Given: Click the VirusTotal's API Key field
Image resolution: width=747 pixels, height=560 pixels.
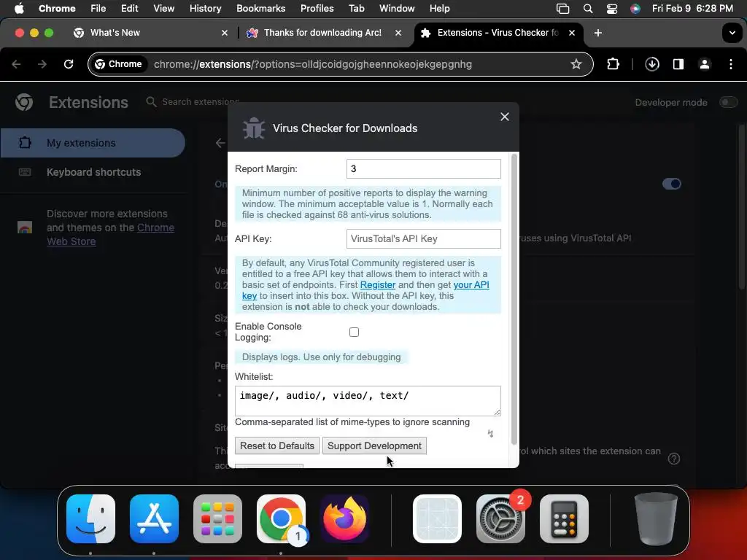Looking at the screenshot, I should tap(424, 238).
